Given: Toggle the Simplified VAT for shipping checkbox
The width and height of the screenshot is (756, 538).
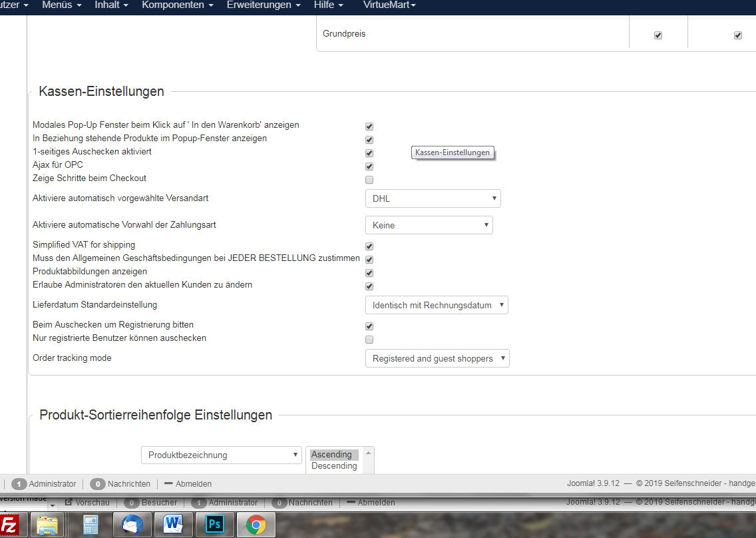Looking at the screenshot, I should click(x=369, y=246).
